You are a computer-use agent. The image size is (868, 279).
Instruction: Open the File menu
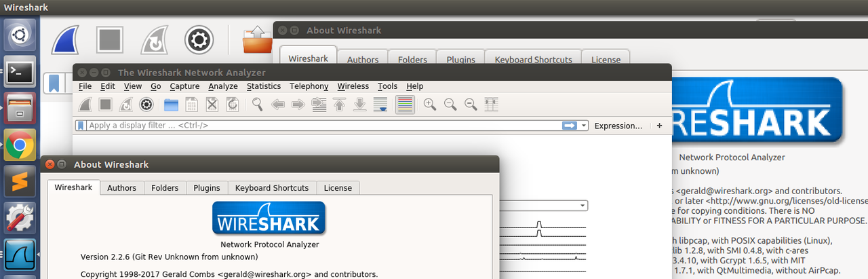85,86
